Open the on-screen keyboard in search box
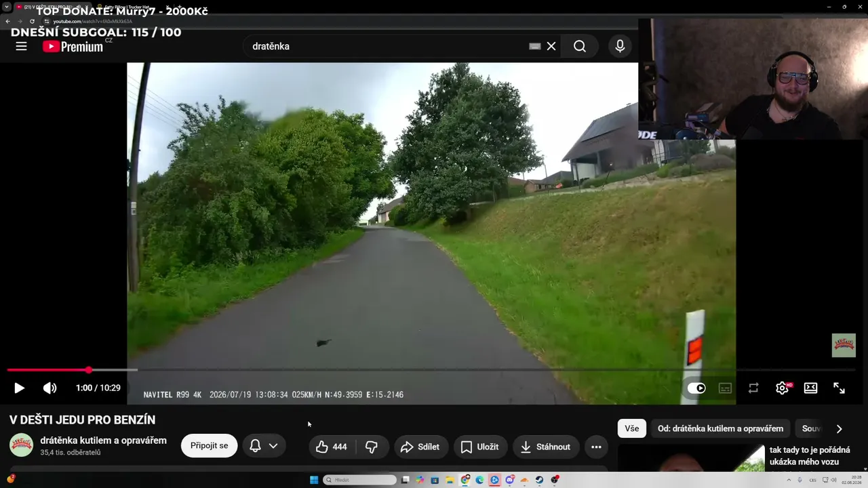868x488 pixels. coord(534,46)
